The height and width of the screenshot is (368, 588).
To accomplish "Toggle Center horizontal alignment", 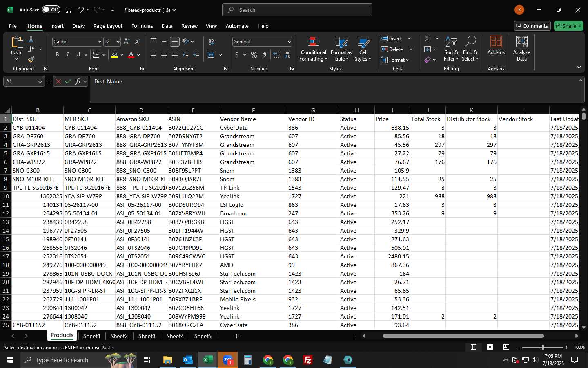I will click(x=164, y=55).
